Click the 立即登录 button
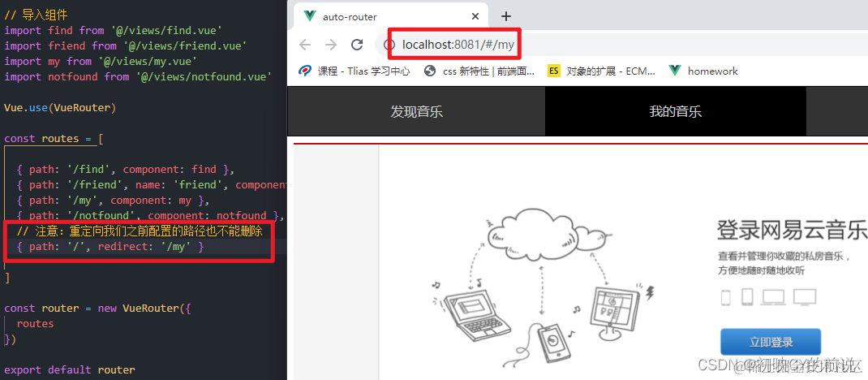The height and width of the screenshot is (380, 868). [771, 342]
